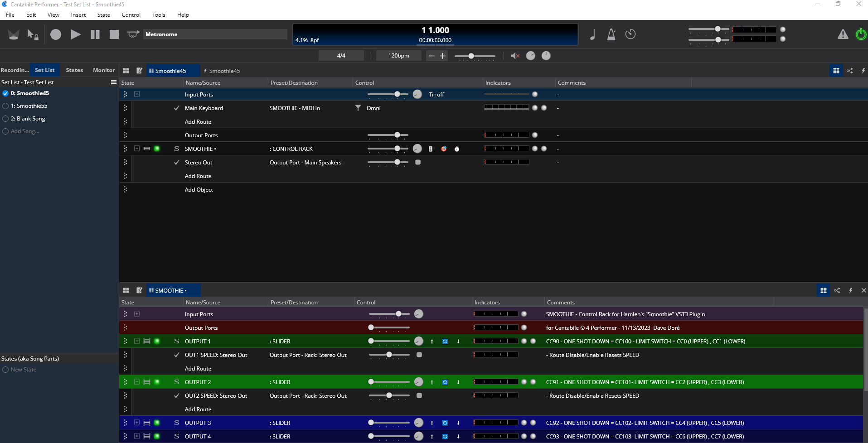Click the warning triangle icon
Viewport: 868px width, 443px height.
coord(843,34)
